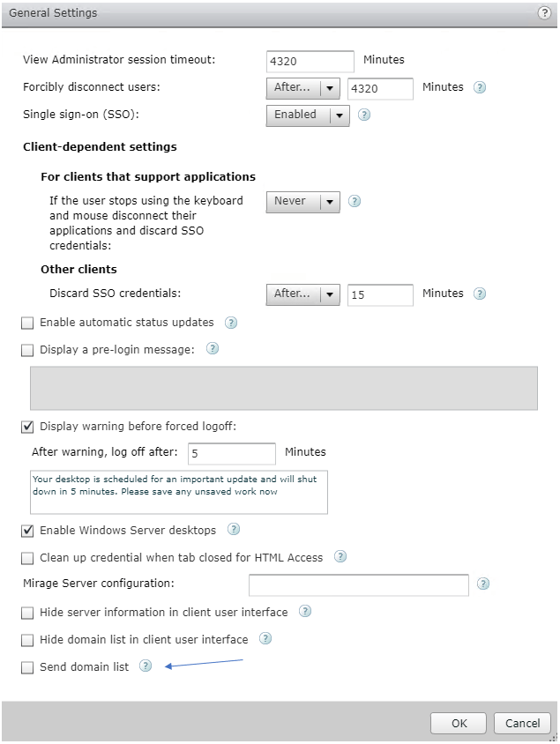The height and width of the screenshot is (744, 560).
Task: Click help icon for Send domain list
Action: pyautogui.click(x=146, y=666)
